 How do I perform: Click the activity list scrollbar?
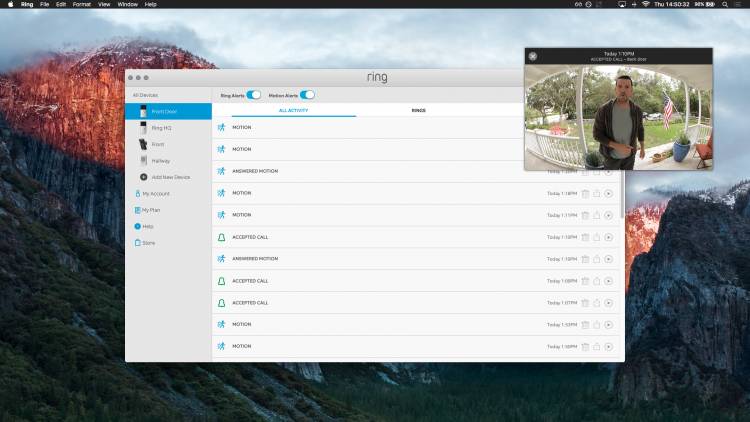pyautogui.click(x=622, y=195)
